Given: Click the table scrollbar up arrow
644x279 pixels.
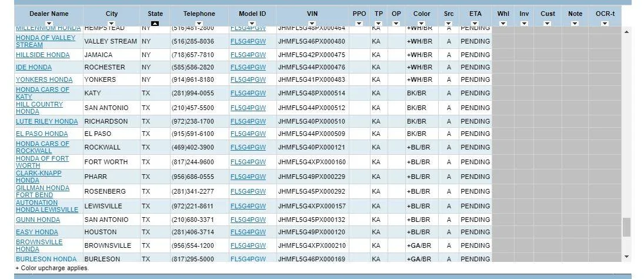Looking at the screenshot, I should [x=626, y=32].
